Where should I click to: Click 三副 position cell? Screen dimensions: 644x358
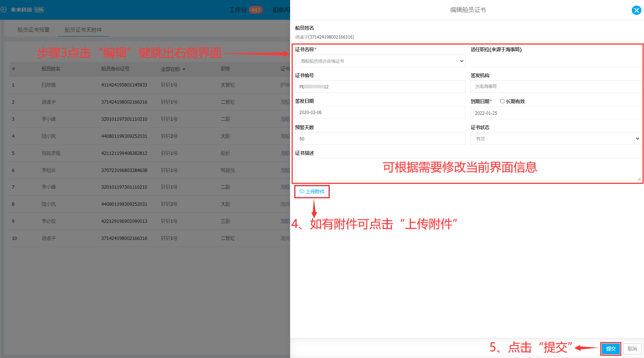pos(225,221)
